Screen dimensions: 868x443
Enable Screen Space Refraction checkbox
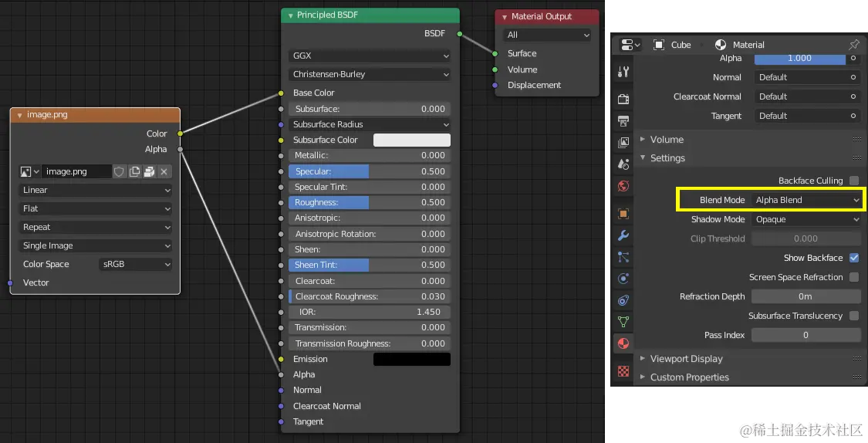[x=854, y=277]
